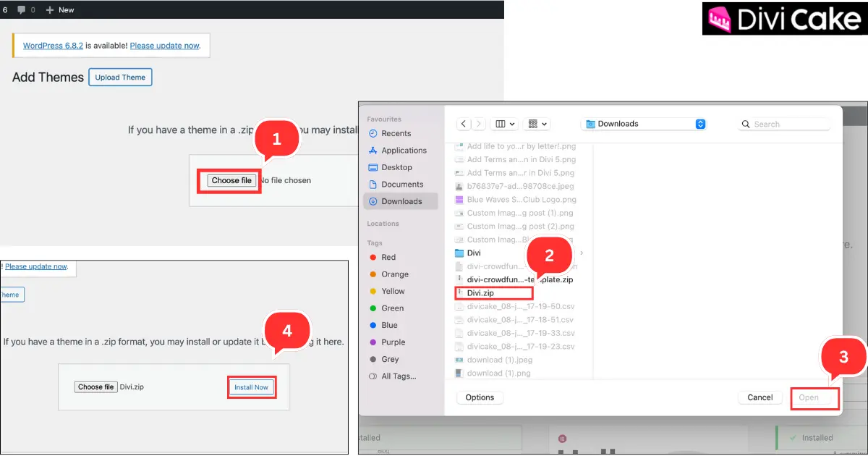
Task: Click the Desktop icon in sidebar
Action: point(373,167)
